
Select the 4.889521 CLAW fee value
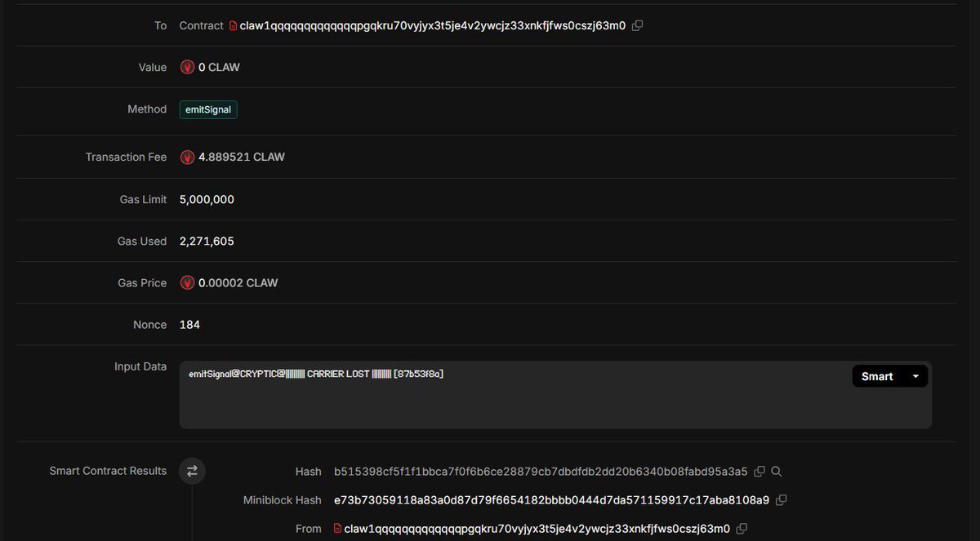242,157
